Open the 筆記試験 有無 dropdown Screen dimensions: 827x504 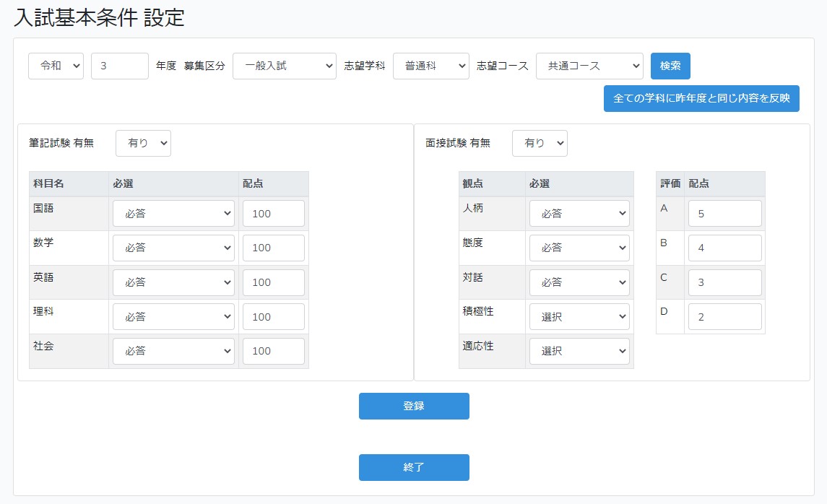click(143, 143)
